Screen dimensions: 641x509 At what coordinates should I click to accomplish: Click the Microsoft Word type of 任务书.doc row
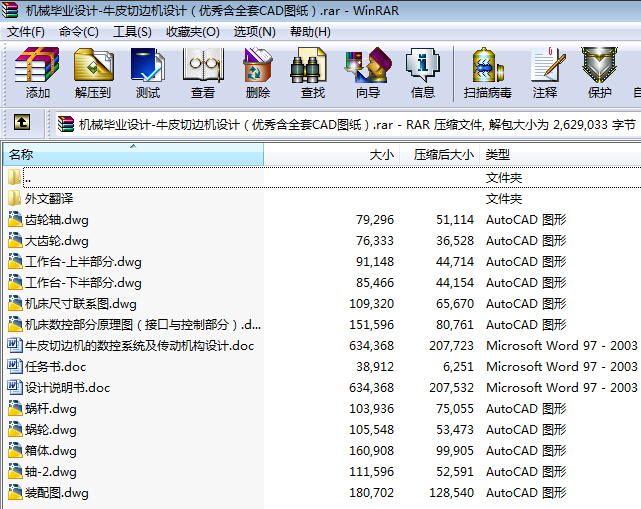(562, 367)
